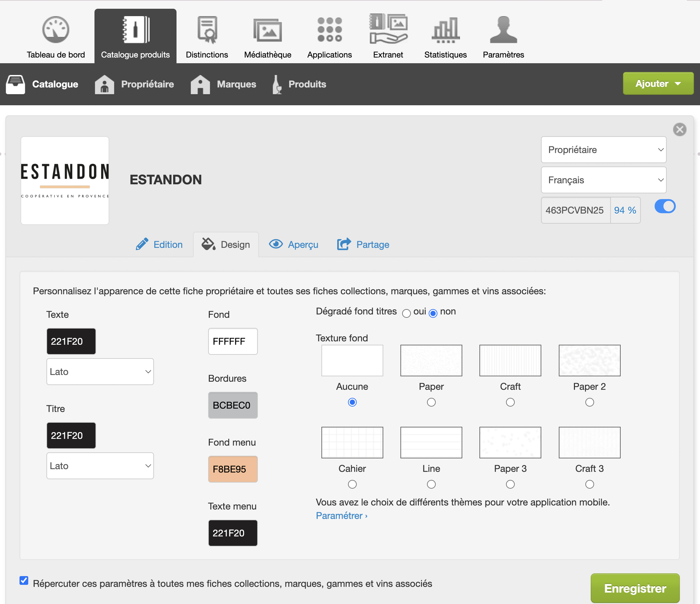Screen dimensions: 700x604
Task: Open the Applications dots grid icon
Action: [329, 30]
